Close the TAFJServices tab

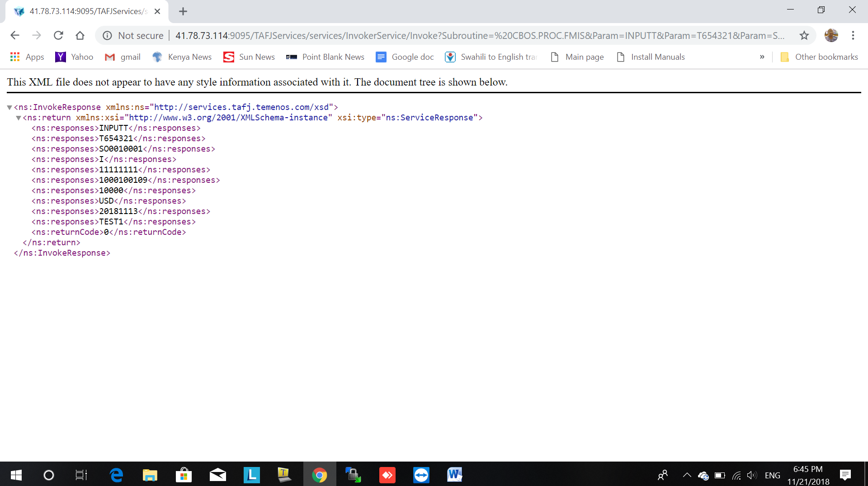click(x=157, y=11)
